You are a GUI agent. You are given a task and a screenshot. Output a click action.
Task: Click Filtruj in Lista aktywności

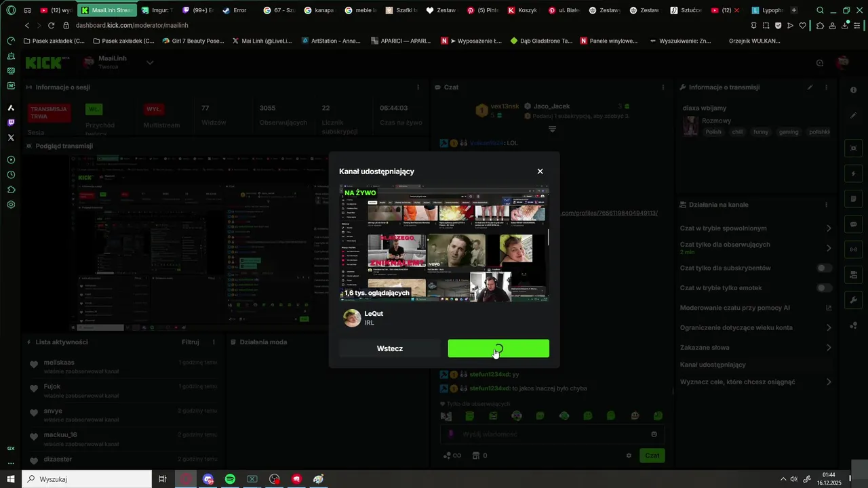pyautogui.click(x=191, y=342)
